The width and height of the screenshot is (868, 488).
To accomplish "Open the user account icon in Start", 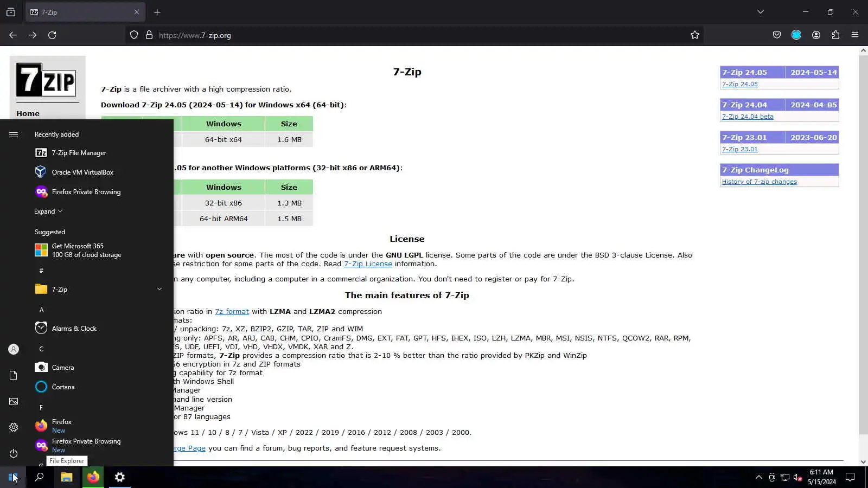I will click(14, 349).
